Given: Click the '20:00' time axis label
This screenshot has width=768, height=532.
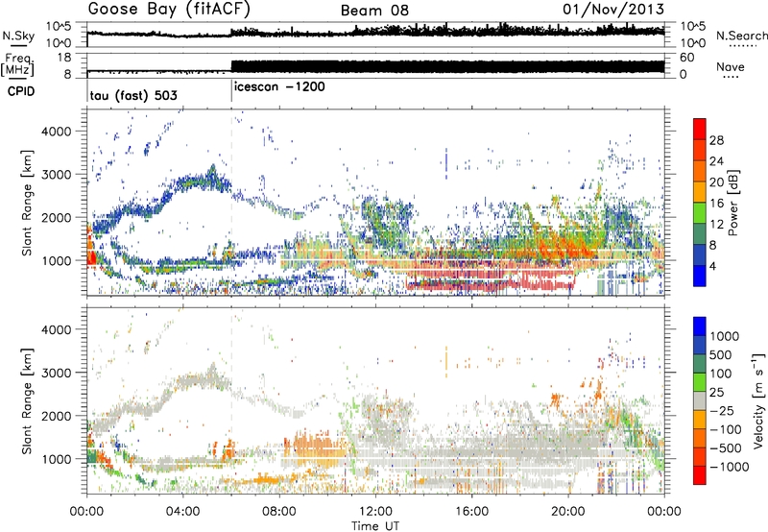Looking at the screenshot, I should tap(567, 512).
